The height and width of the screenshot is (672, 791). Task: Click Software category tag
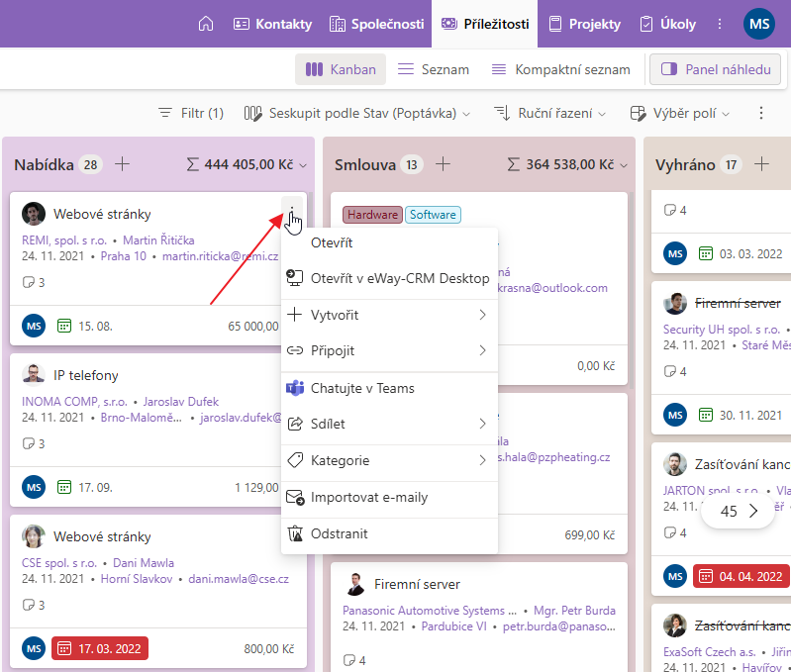(x=433, y=215)
